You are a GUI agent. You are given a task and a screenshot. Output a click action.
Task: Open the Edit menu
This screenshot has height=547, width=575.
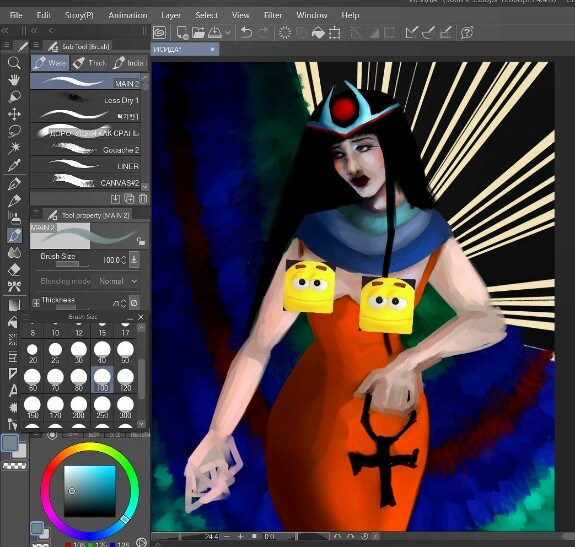tap(44, 15)
